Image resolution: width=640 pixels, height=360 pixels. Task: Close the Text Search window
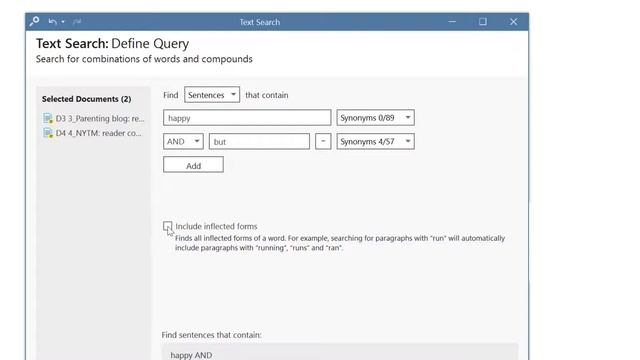click(513, 22)
